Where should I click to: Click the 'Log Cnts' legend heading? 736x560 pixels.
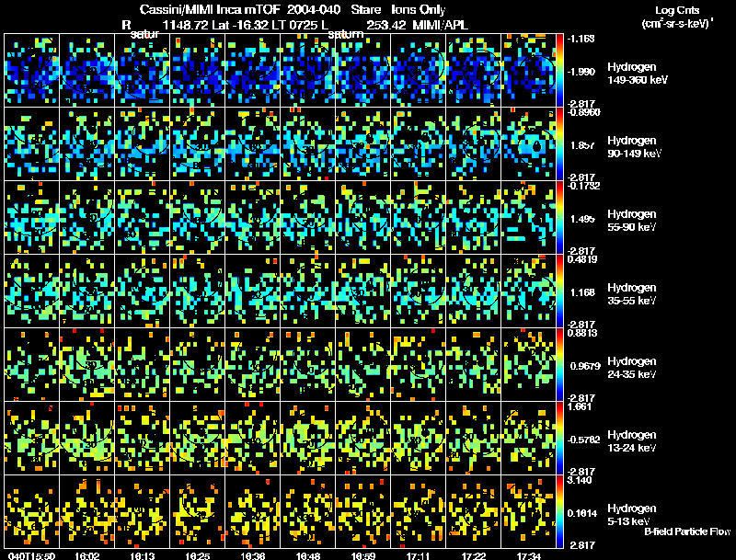tap(677, 10)
